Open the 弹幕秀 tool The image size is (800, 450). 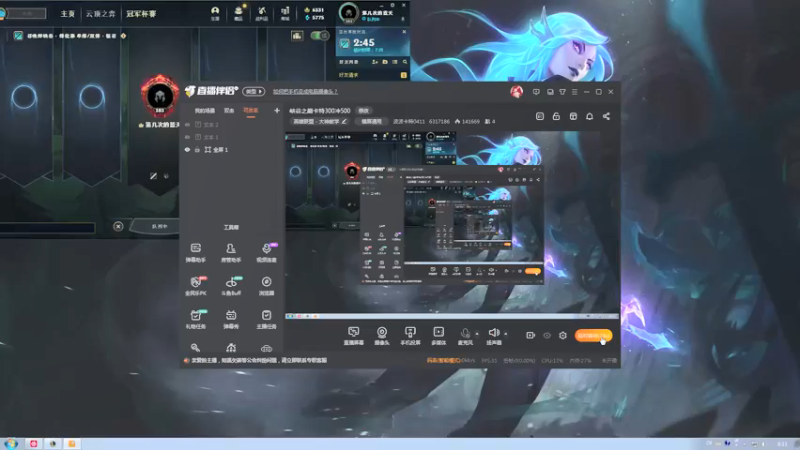point(231,319)
